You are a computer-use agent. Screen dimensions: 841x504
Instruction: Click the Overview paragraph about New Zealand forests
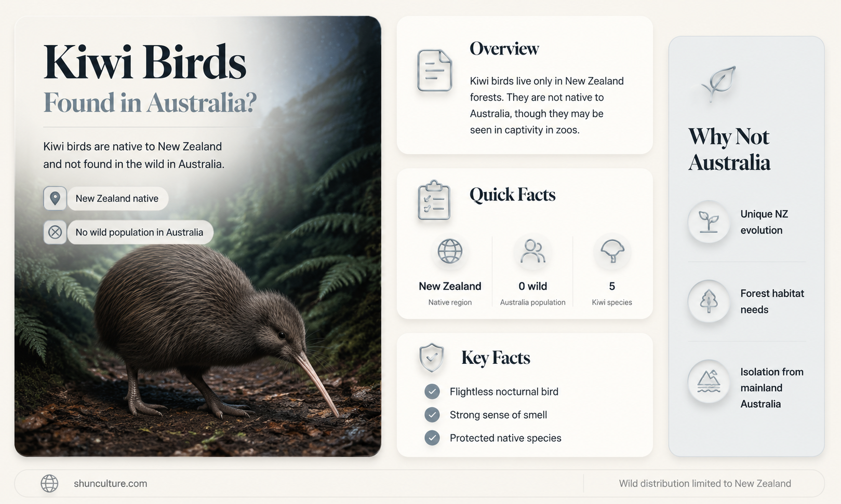point(547,105)
